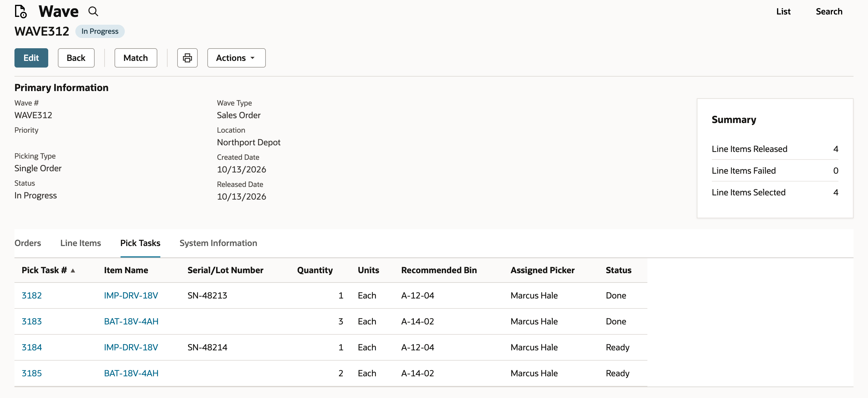This screenshot has width=868, height=398.
Task: Click the Quantity column header
Action: click(x=315, y=270)
